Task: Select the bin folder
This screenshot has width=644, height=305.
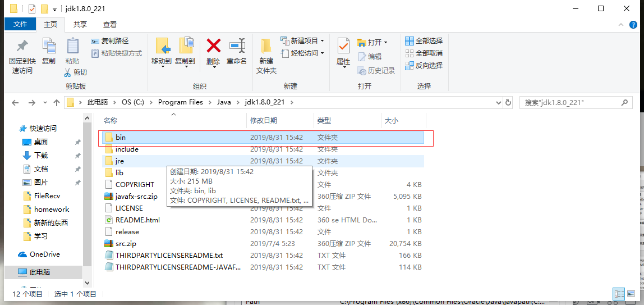Action: (x=263, y=137)
